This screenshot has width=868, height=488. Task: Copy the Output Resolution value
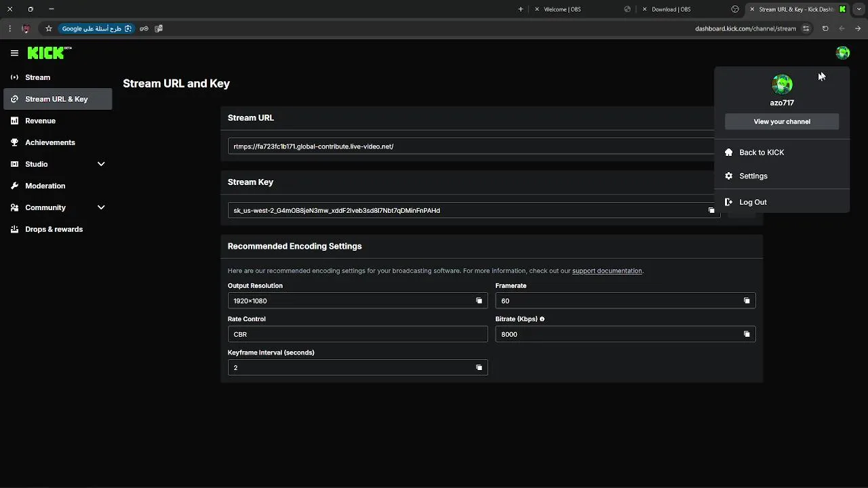[479, 301]
